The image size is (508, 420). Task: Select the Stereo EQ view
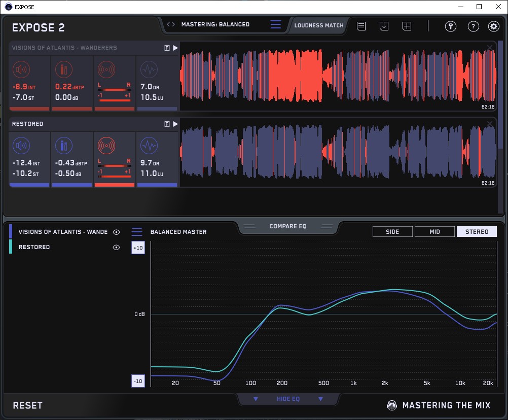pos(477,232)
